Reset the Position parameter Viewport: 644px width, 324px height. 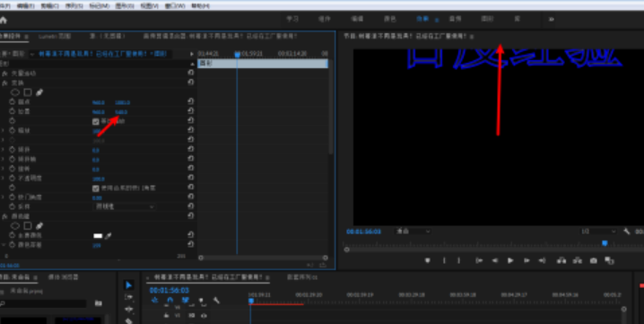(x=191, y=111)
